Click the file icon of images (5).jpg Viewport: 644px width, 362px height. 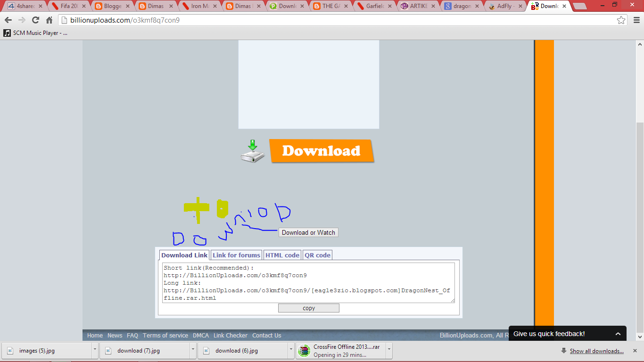(10, 351)
